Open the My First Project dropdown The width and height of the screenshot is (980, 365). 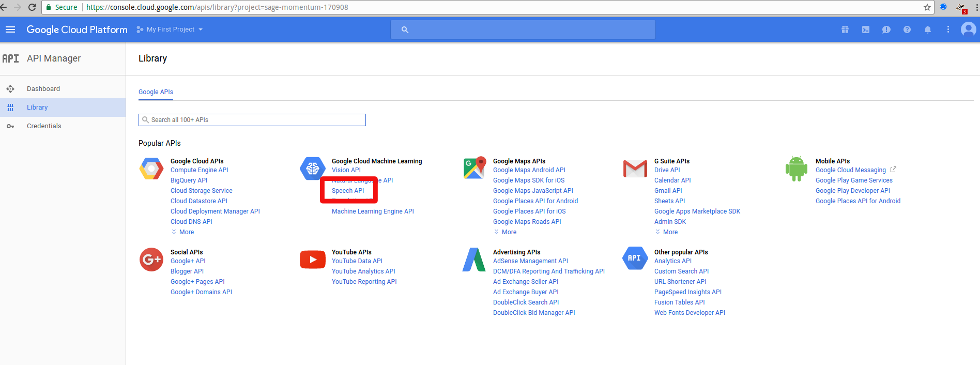[170, 29]
